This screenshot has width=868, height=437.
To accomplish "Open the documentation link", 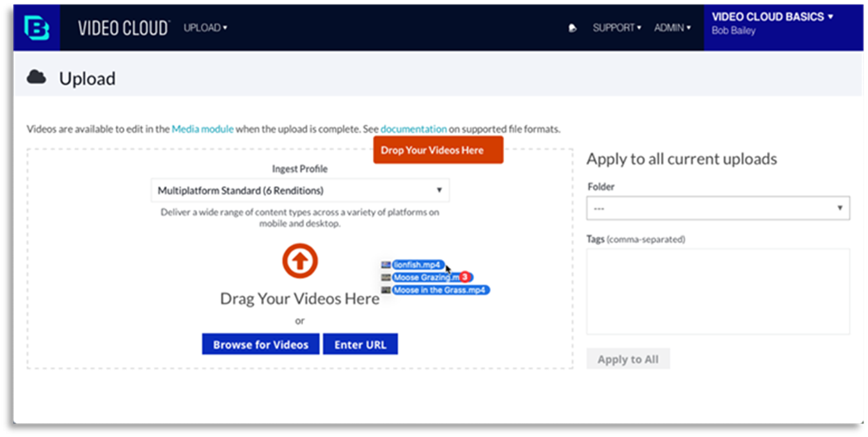I will (413, 129).
